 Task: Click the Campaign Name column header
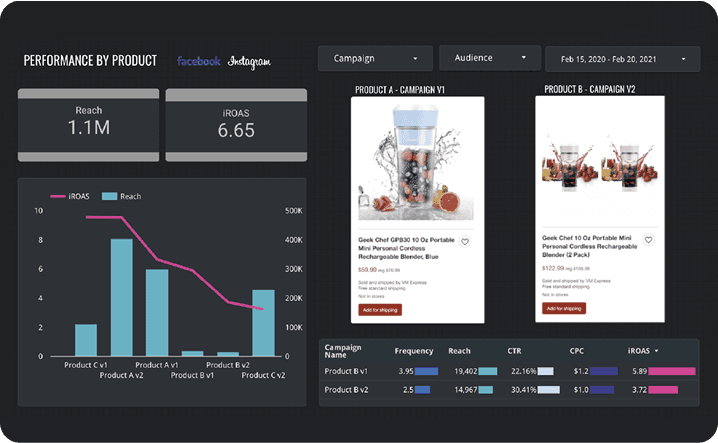click(343, 351)
